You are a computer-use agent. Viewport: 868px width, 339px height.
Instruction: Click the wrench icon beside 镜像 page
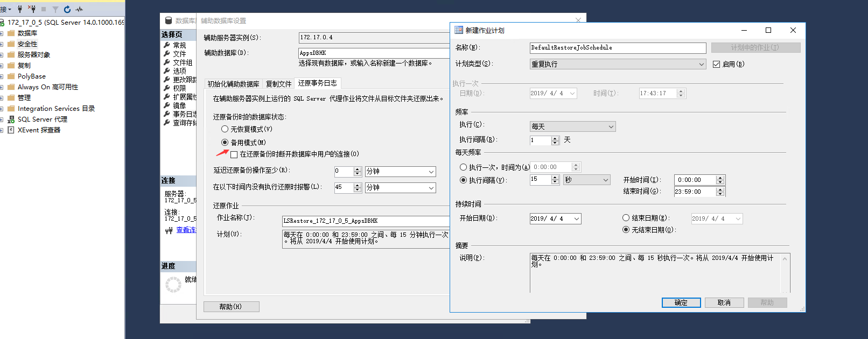pos(167,105)
